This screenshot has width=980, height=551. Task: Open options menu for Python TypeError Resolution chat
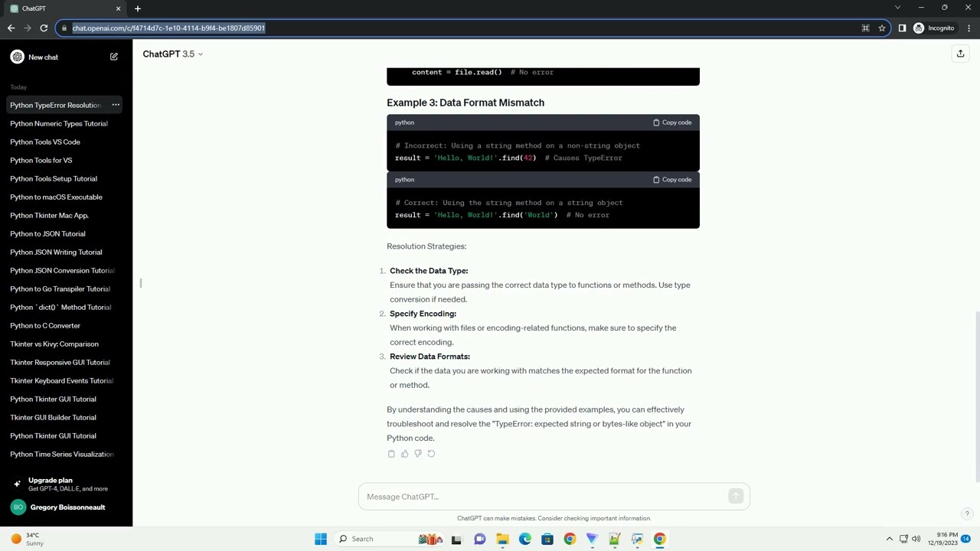click(116, 105)
